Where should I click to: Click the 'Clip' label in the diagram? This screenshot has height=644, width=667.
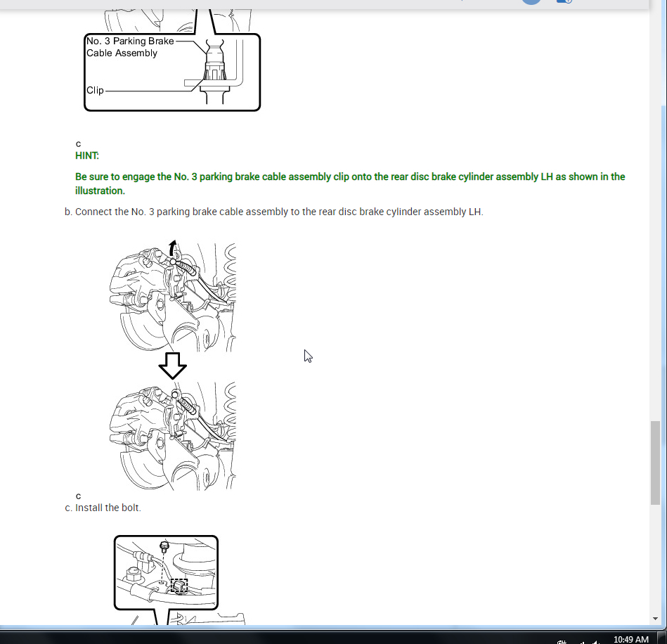[x=96, y=90]
